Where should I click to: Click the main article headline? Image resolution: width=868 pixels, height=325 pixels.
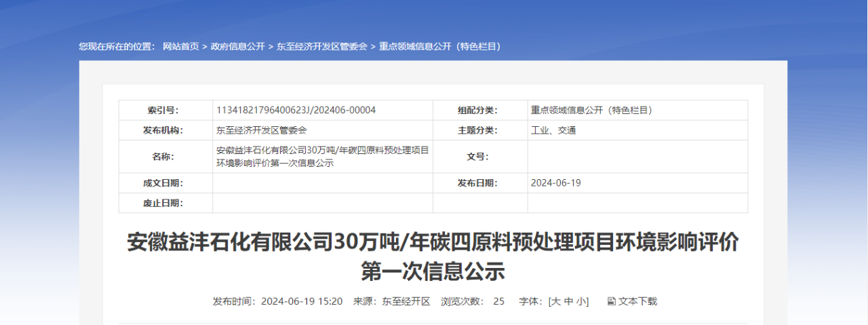click(x=433, y=257)
